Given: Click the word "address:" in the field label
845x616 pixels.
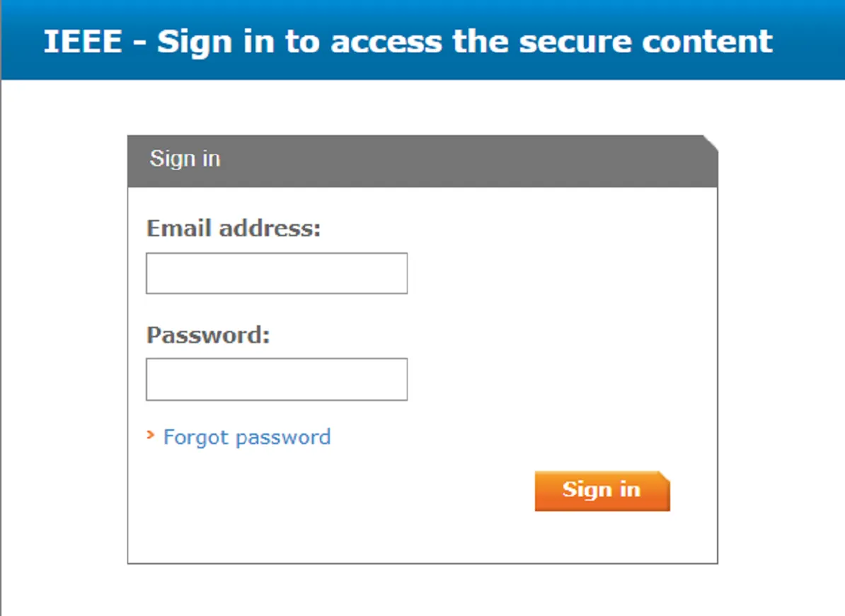Looking at the screenshot, I should point(270,228).
